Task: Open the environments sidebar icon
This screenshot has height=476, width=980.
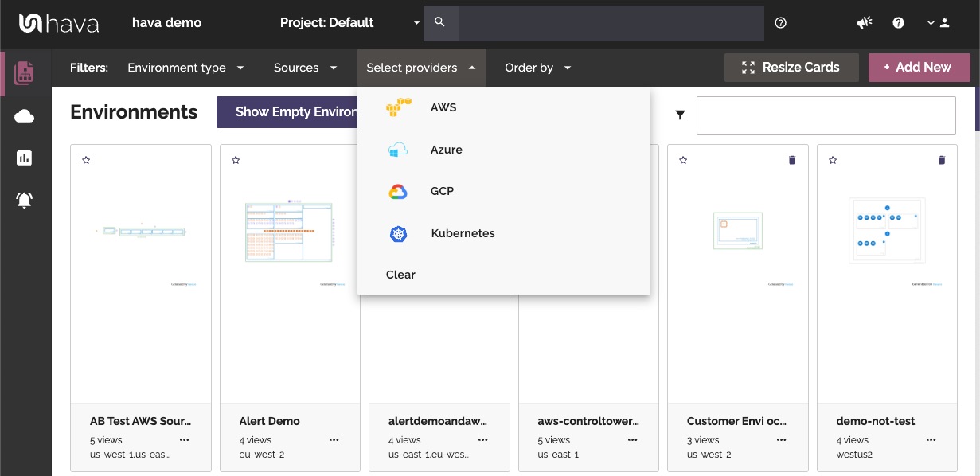Action: 25,72
